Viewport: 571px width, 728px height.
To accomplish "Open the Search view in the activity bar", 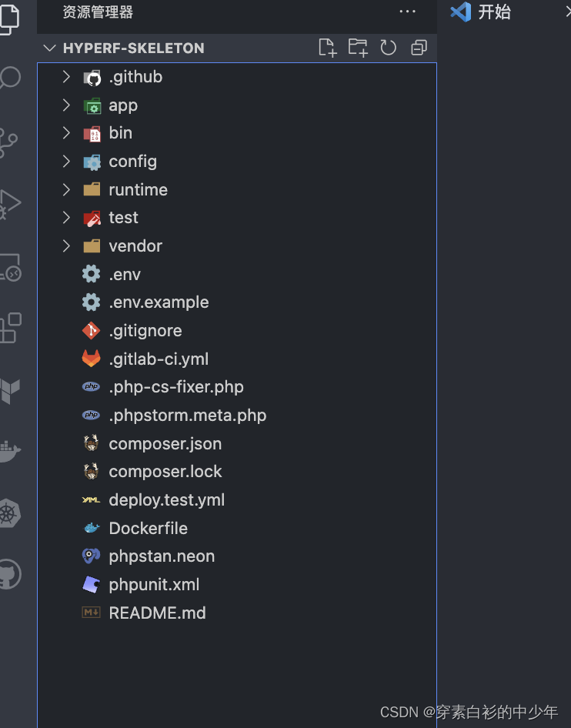I will coord(11,77).
